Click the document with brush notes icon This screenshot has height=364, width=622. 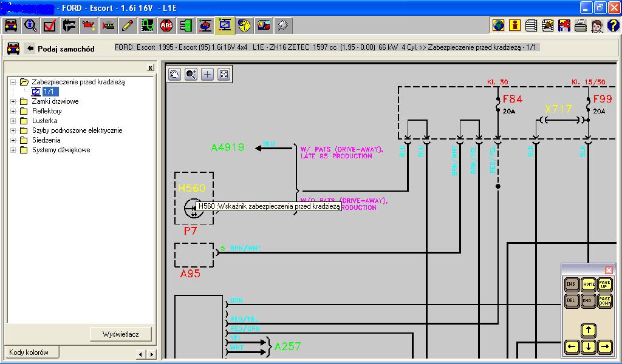[547, 25]
